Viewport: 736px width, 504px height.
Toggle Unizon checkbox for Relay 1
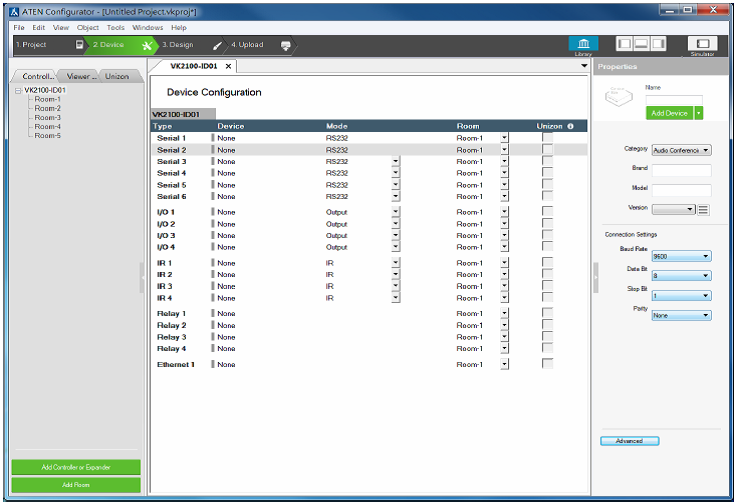pyautogui.click(x=547, y=313)
